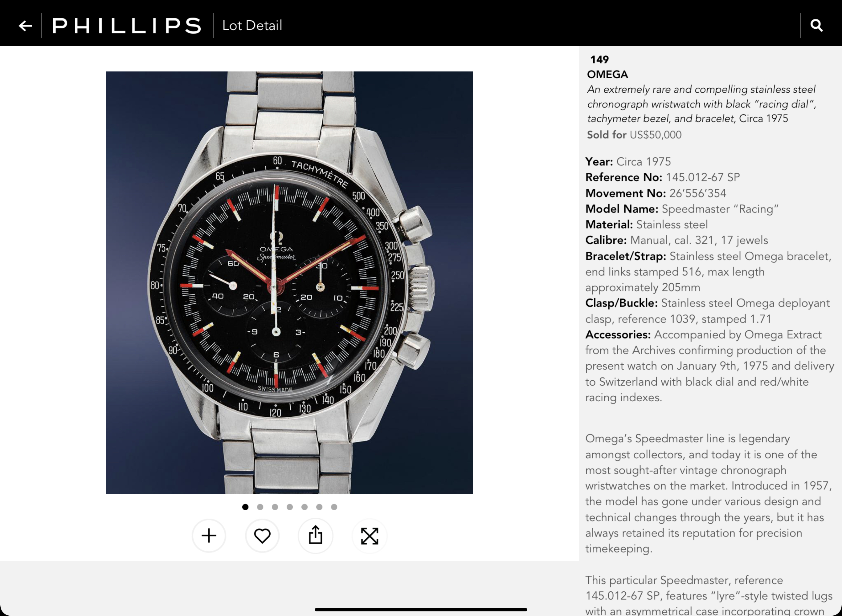Select the last image carousel dot

[x=334, y=507]
